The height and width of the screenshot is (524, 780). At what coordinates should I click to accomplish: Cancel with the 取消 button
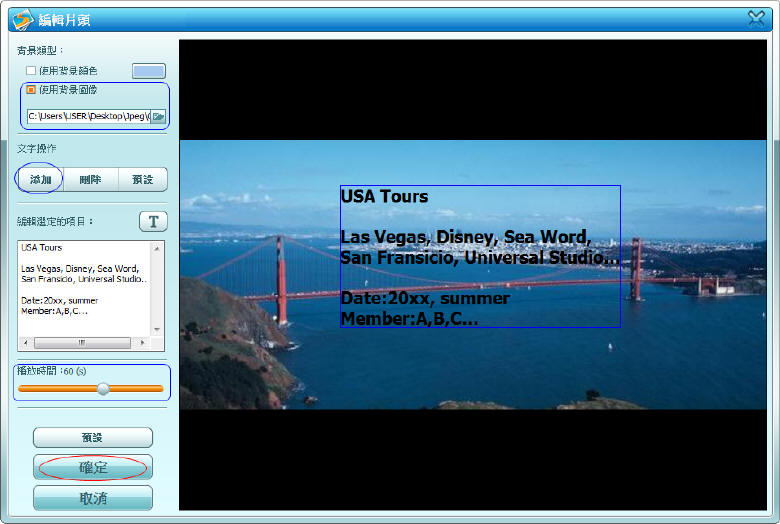click(x=92, y=498)
